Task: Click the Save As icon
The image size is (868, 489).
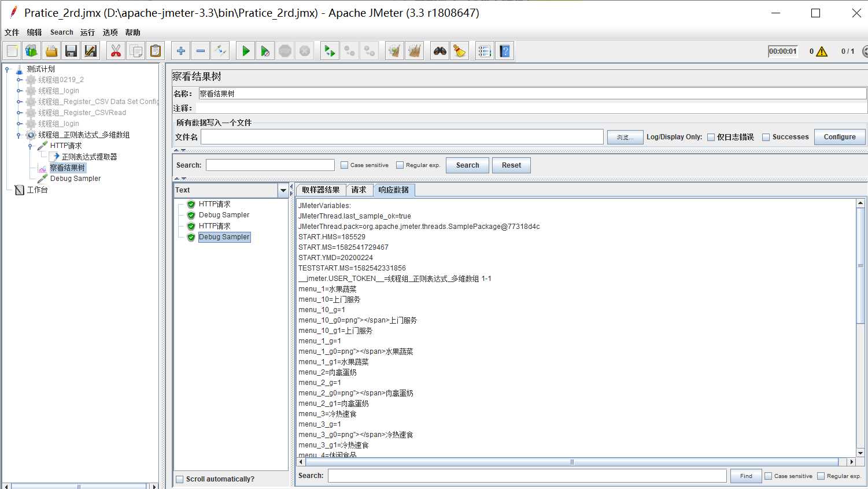Action: [91, 51]
